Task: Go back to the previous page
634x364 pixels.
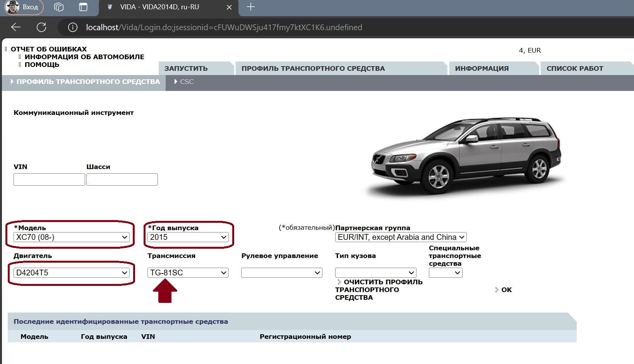Action: [16, 27]
